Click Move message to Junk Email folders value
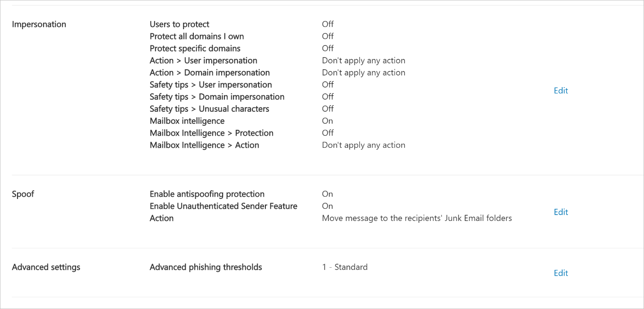 (x=417, y=218)
